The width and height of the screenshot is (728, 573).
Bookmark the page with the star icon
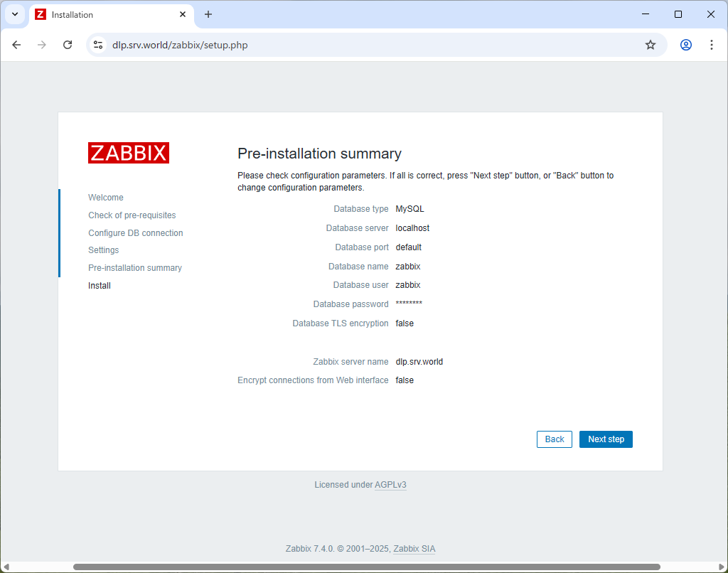tap(650, 44)
